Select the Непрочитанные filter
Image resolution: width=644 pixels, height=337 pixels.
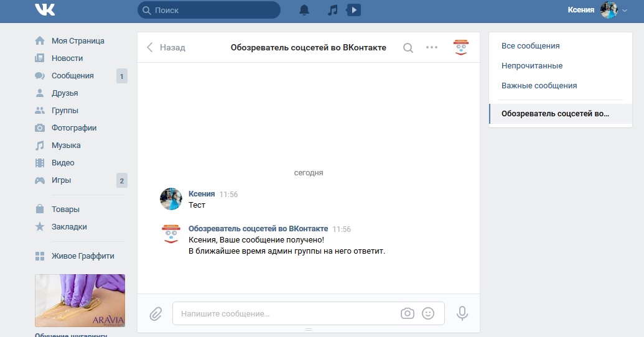(532, 66)
